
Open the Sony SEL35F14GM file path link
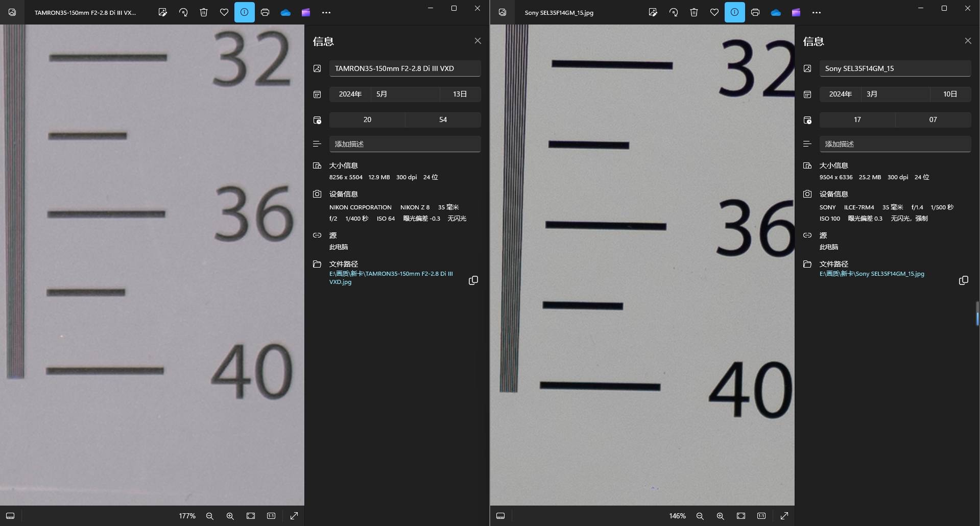871,274
